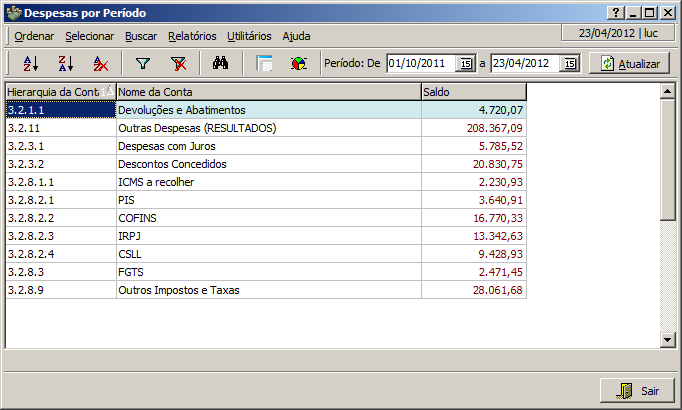Open calendar picker for the start date
682x410 pixels.
(465, 63)
